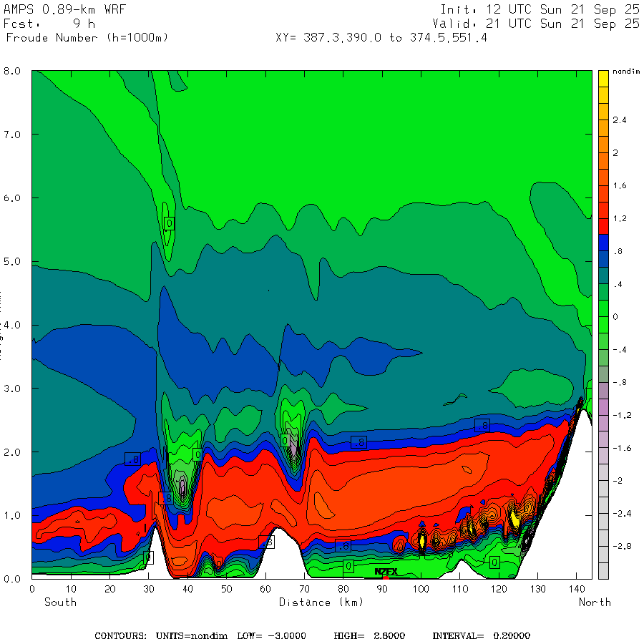Click the 90 km distance tick label
This screenshot has height=644, width=644.
(x=382, y=589)
